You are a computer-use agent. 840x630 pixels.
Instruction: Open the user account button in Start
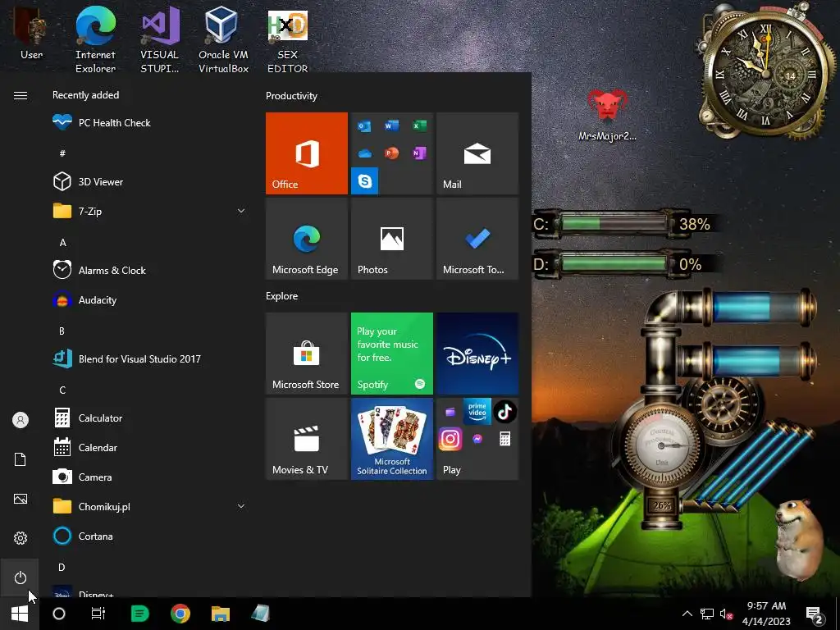[21, 420]
